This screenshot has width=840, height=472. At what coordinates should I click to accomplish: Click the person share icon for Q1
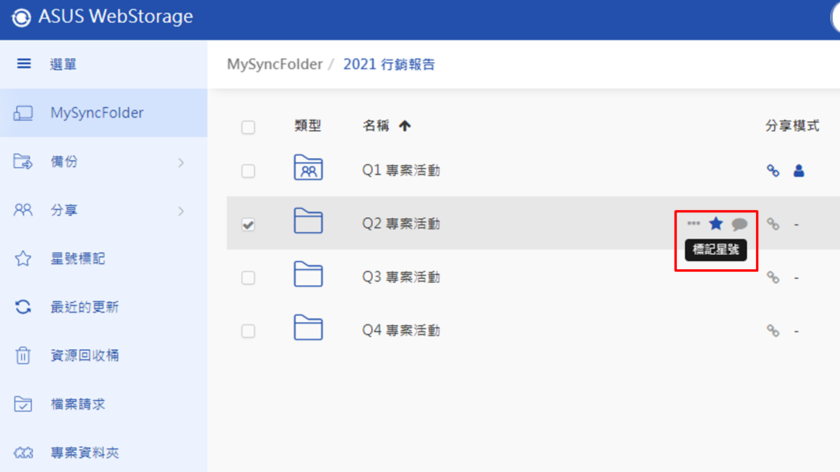[x=799, y=171]
